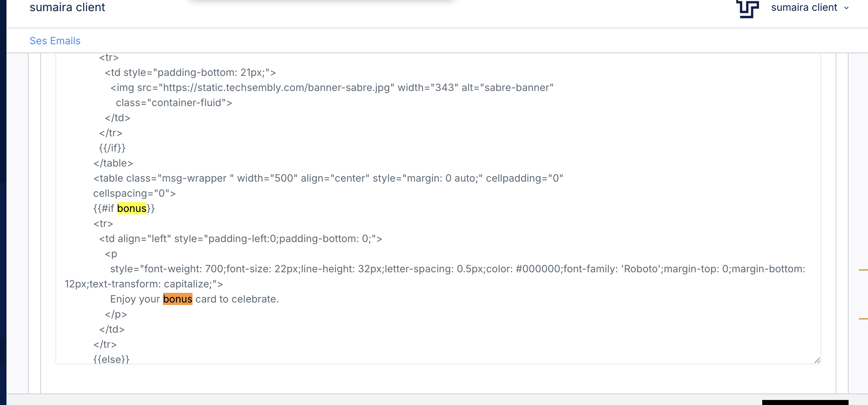Click the black button at bottom right
Viewport: 868px width, 405px height.
pos(805,402)
